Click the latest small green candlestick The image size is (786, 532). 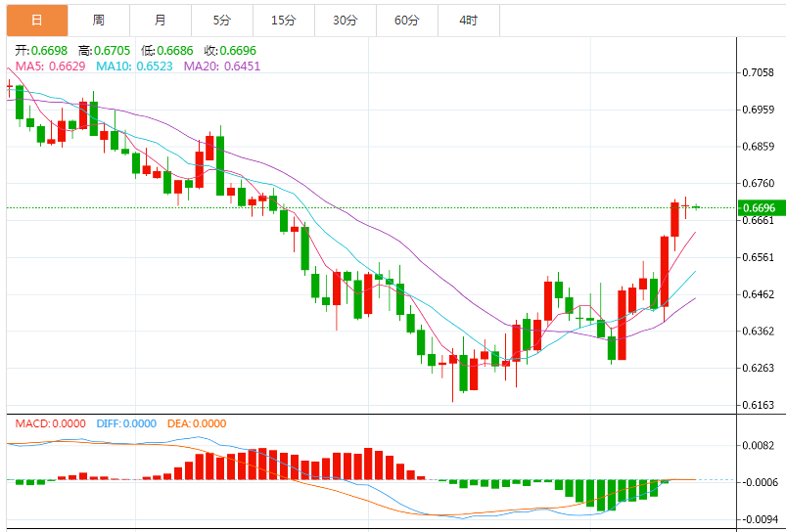[696, 207]
